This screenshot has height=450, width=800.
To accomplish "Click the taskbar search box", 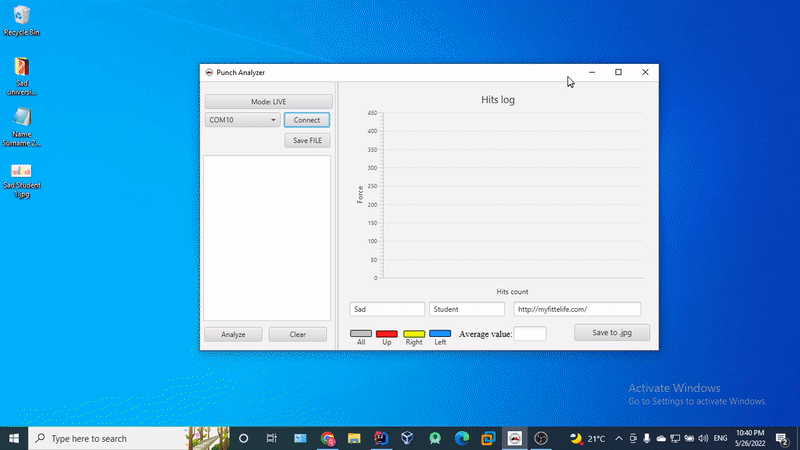I will pos(129,438).
